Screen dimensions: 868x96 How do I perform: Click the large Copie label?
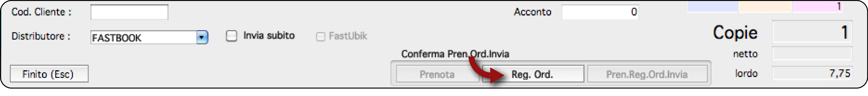(x=735, y=33)
